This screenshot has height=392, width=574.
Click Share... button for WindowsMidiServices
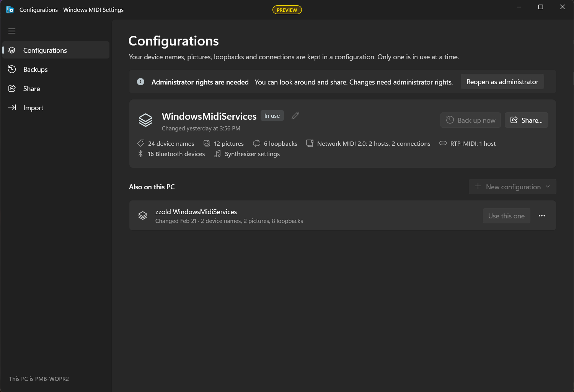tap(526, 120)
